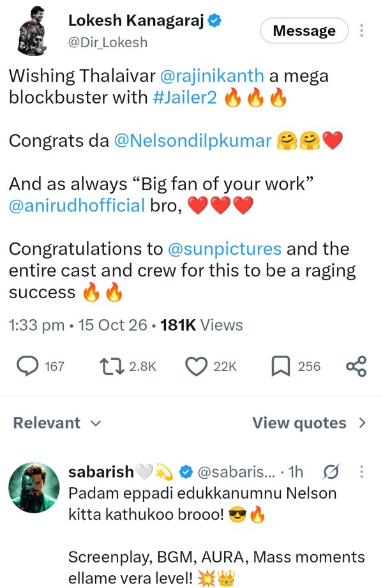
Task: Open the #Jailer2 hashtag
Action: pyautogui.click(x=185, y=98)
